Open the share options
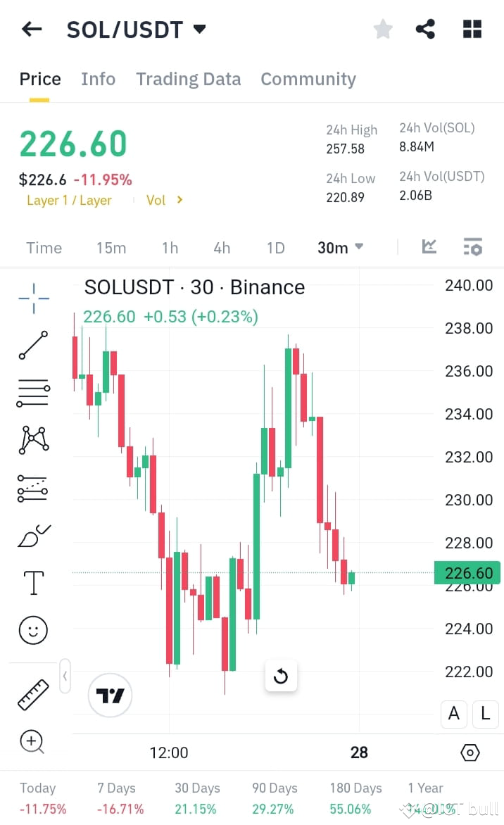Screen dimensions: 504x825 [x=425, y=29]
